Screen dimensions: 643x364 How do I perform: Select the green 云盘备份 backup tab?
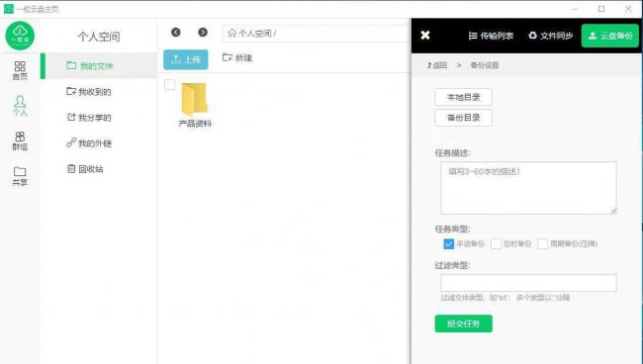610,36
